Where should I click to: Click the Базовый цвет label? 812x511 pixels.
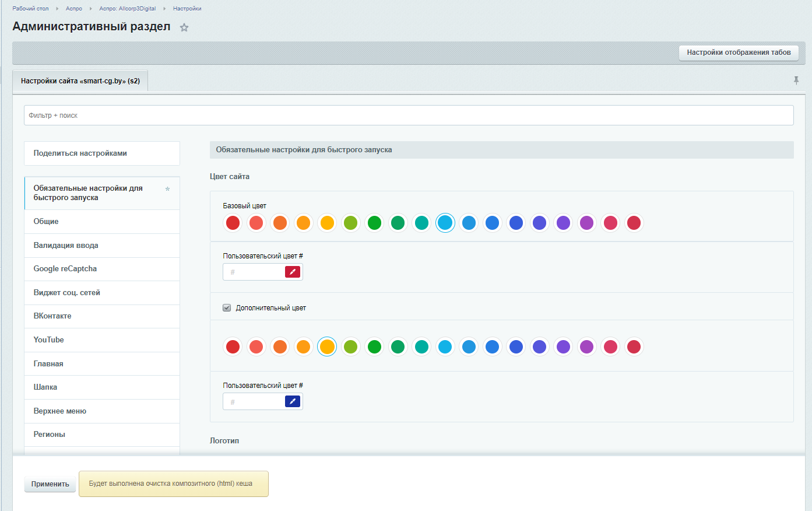[245, 206]
